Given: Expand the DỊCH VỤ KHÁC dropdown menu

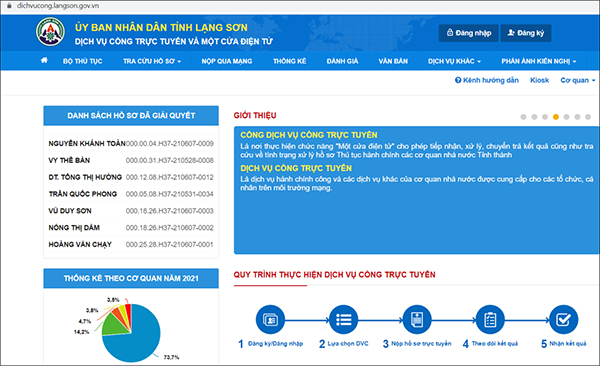Looking at the screenshot, I should (454, 61).
